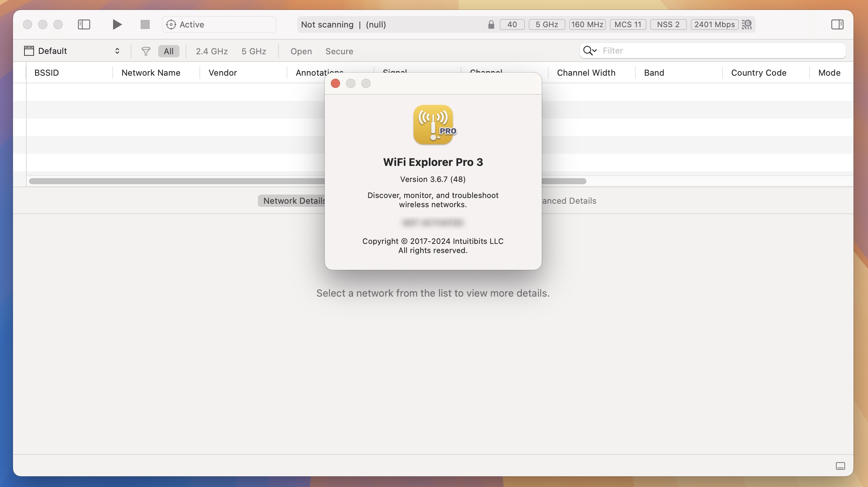
Task: Select the Open network filter tab
Action: point(301,50)
